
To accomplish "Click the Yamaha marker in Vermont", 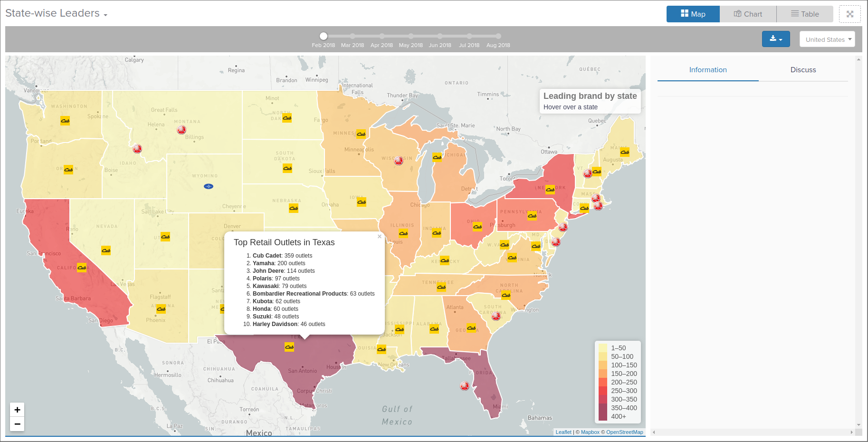I will (588, 173).
